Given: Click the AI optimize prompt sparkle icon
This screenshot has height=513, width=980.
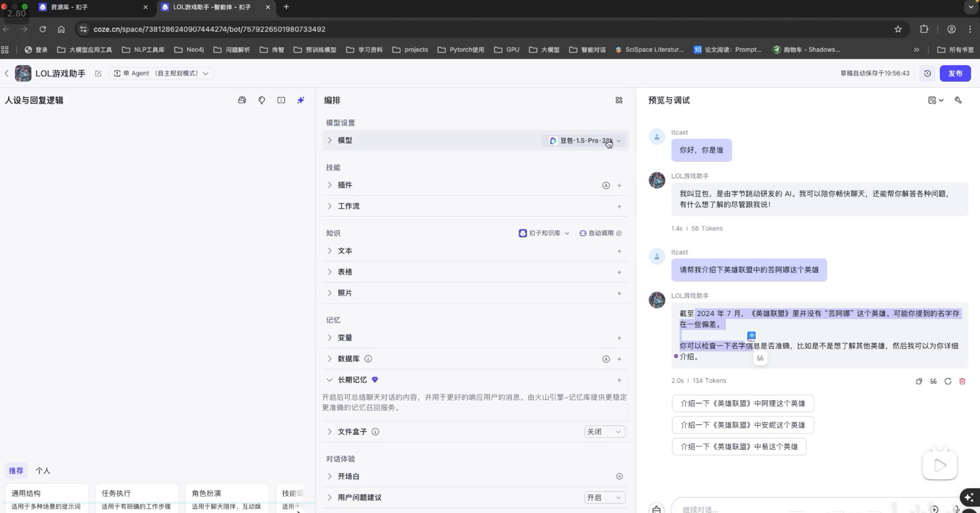Looking at the screenshot, I should click(301, 100).
